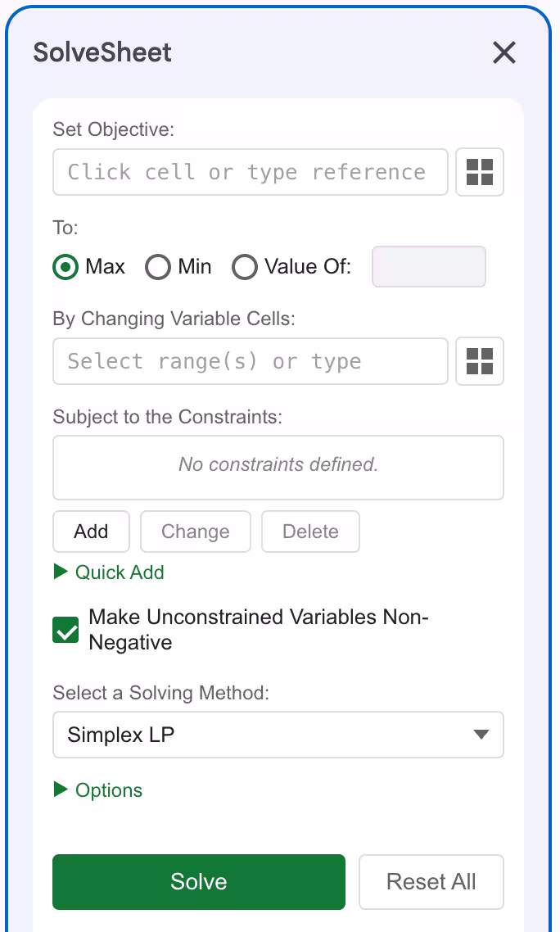
Task: Open the Simplex LP solving method dropdown
Action: (x=278, y=735)
